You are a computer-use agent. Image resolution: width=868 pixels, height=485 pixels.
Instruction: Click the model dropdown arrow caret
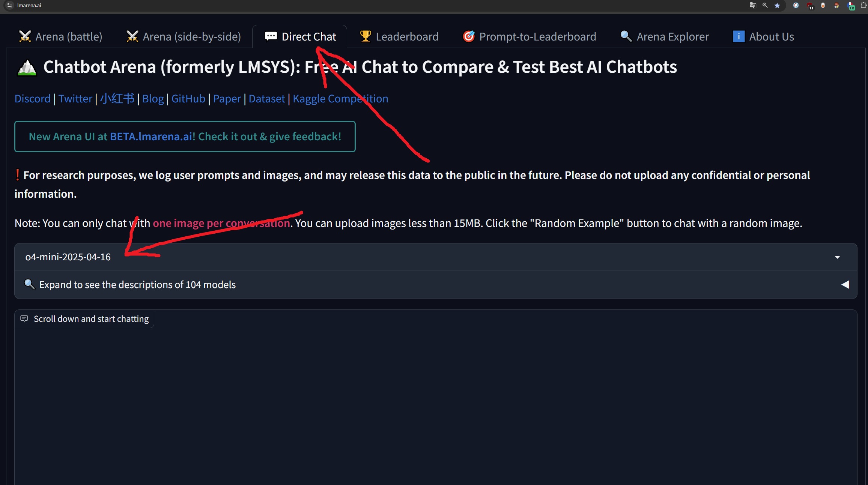point(837,257)
